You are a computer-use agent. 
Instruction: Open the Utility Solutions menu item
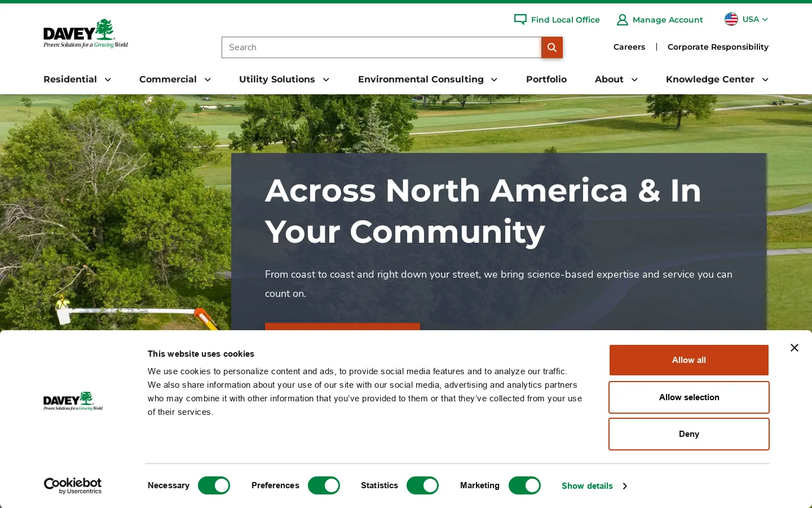(277, 80)
